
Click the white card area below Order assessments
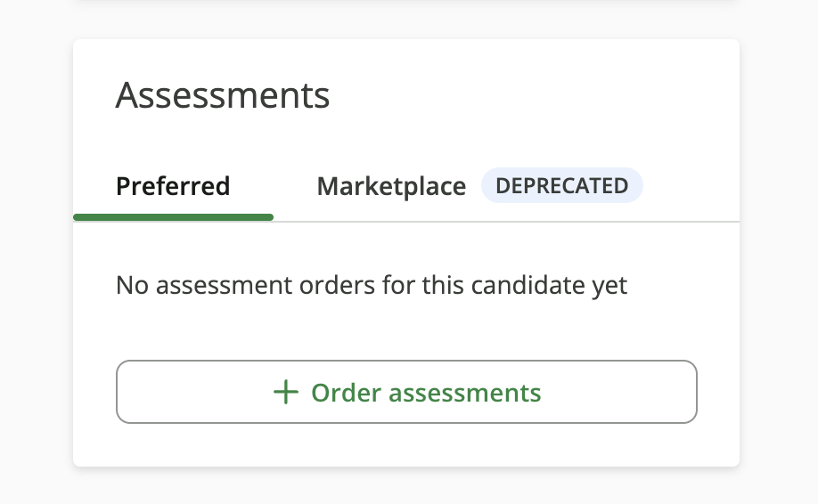(406, 444)
